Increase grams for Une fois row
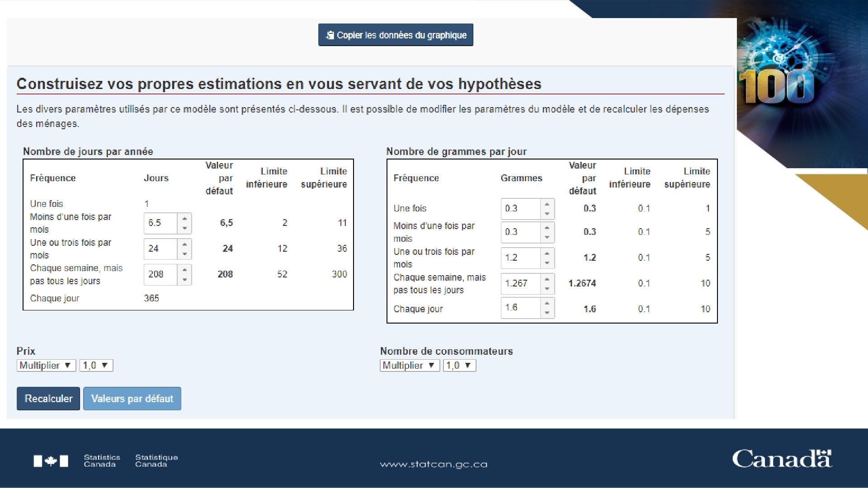The height and width of the screenshot is (488, 868). (x=547, y=204)
